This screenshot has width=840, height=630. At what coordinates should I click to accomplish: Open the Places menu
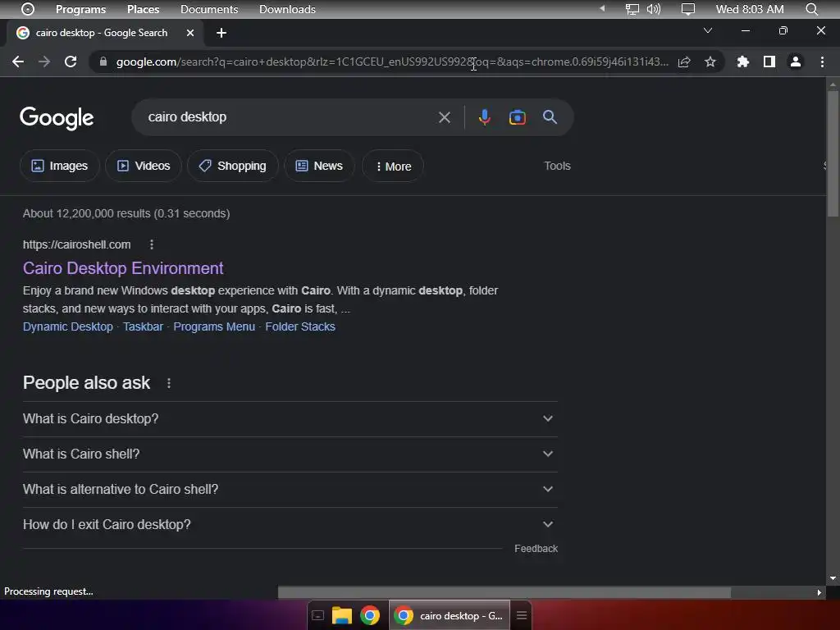(143, 9)
